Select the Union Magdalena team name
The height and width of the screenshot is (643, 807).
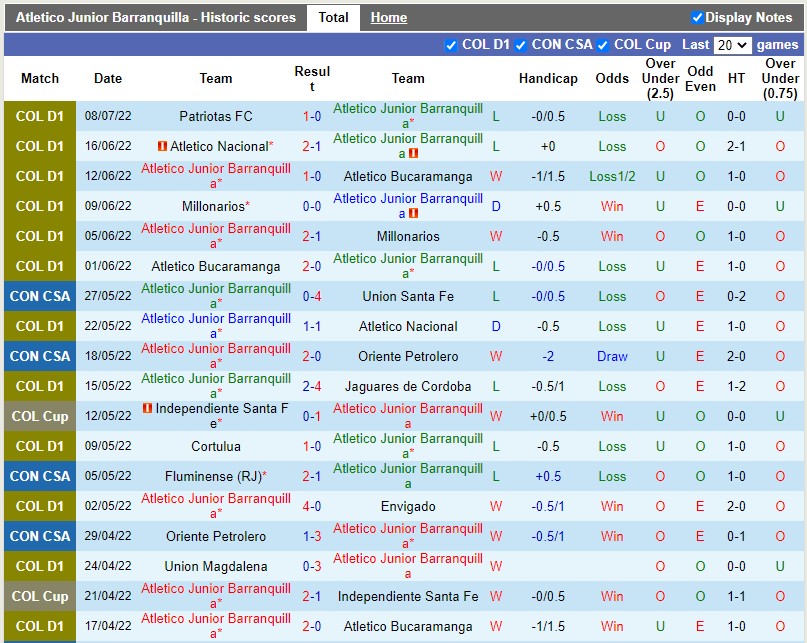(216, 567)
